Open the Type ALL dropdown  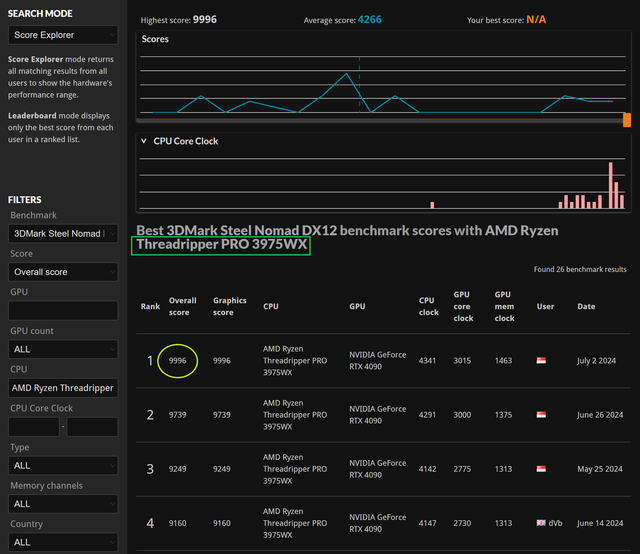pyautogui.click(x=63, y=465)
